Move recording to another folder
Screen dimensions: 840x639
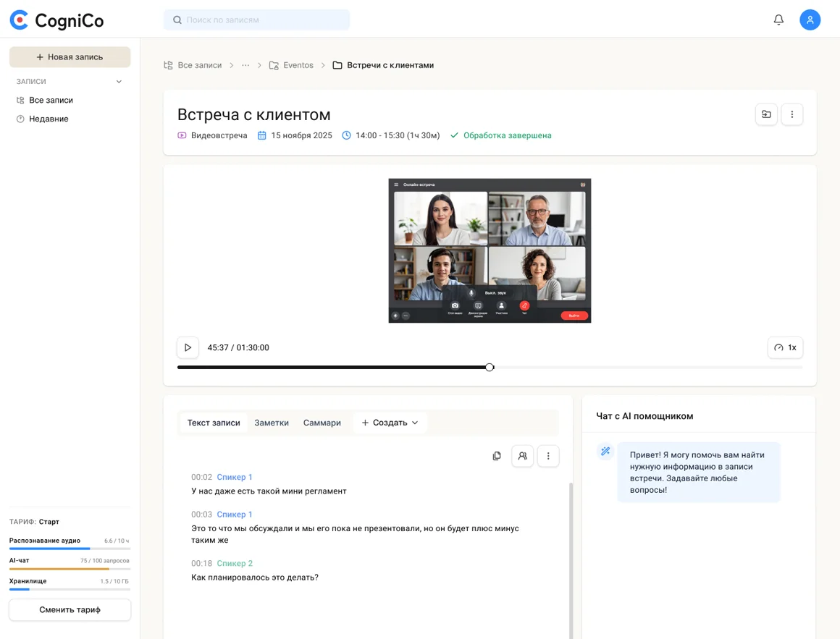pyautogui.click(x=766, y=114)
